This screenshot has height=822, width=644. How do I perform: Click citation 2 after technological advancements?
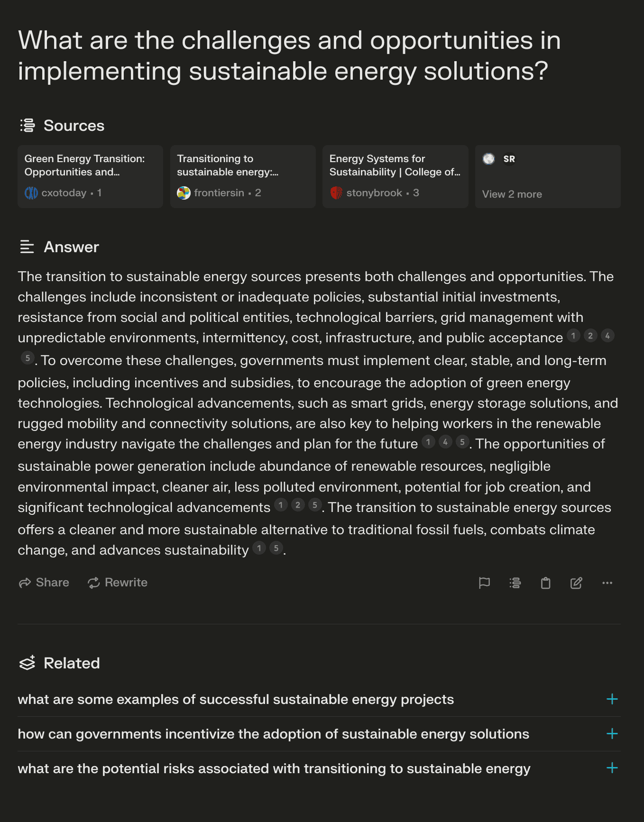point(298,505)
